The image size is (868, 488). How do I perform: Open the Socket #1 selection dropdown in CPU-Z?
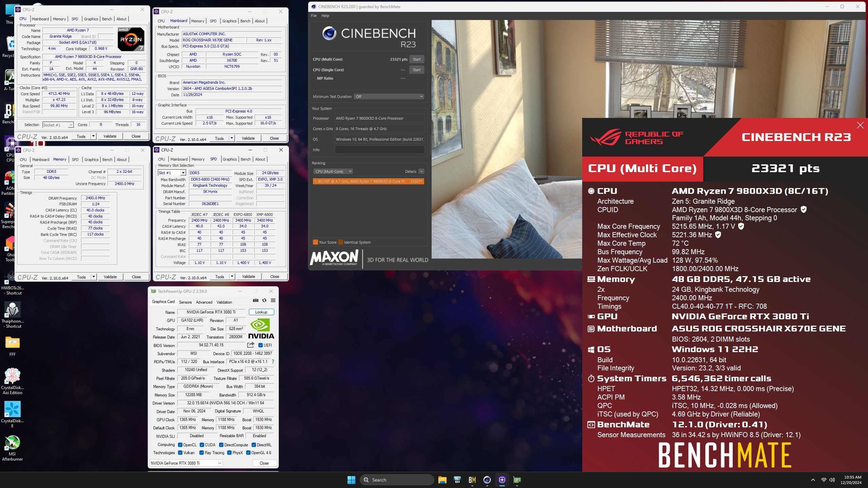coord(58,125)
